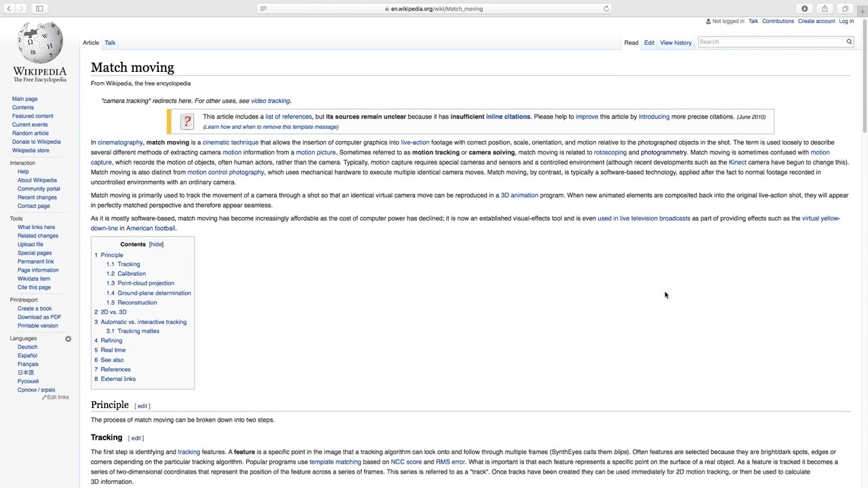
Task: Click the Wikipedia search magnifier icon
Action: pos(848,42)
